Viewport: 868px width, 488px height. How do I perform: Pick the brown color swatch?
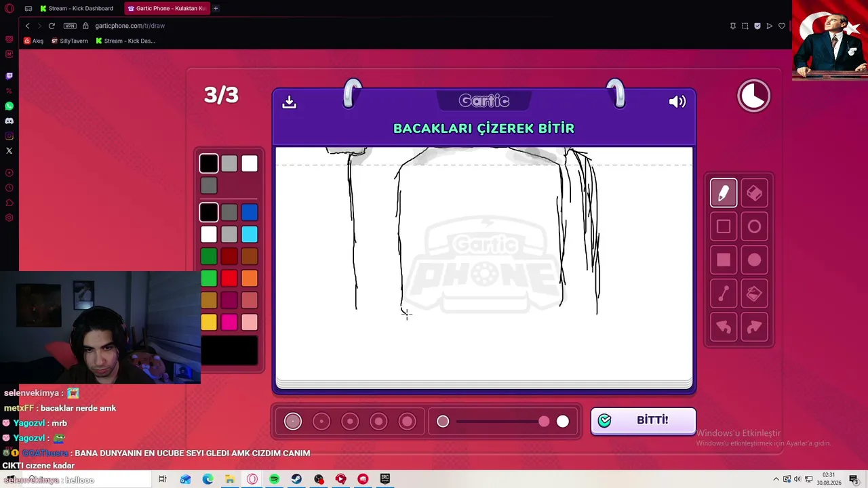[250, 256]
